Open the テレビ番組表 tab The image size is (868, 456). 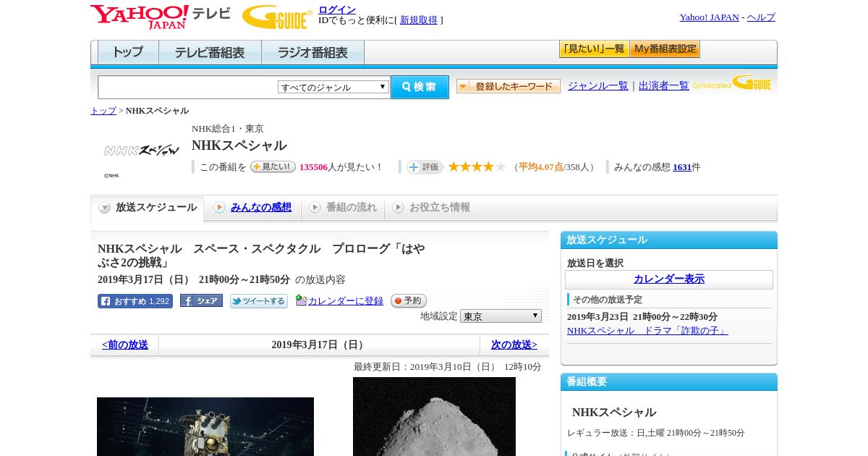click(210, 53)
